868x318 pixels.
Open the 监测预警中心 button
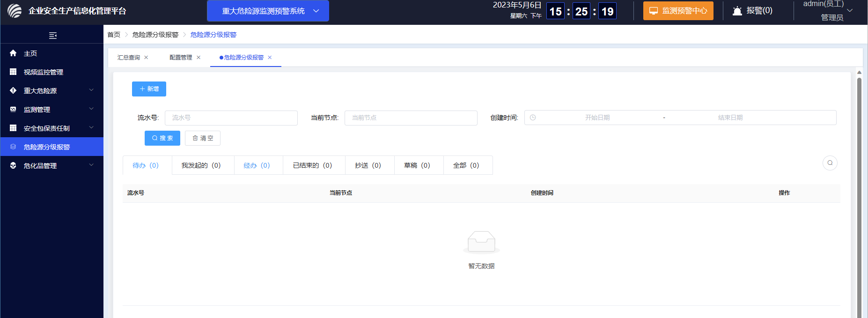678,11
